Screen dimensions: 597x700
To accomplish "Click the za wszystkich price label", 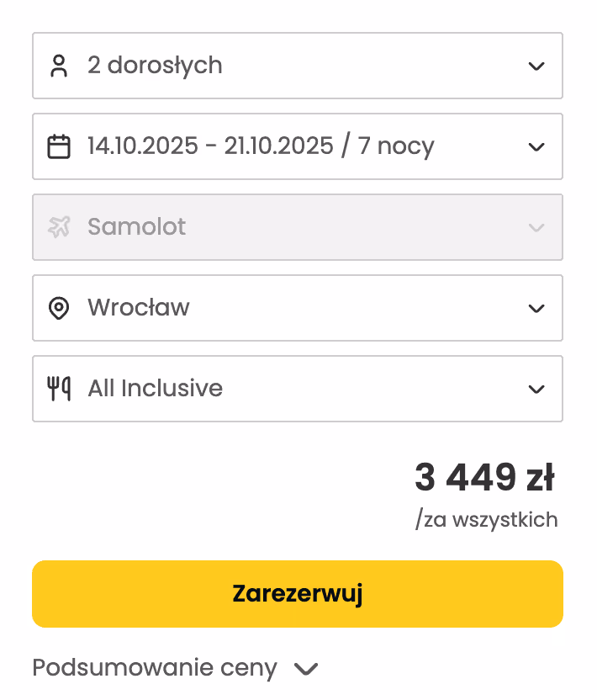I will [486, 519].
